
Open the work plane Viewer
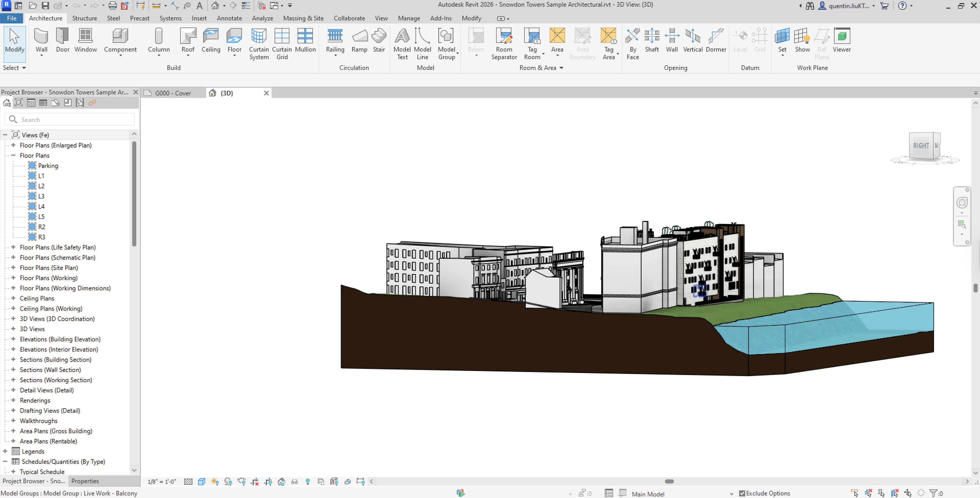click(841, 40)
